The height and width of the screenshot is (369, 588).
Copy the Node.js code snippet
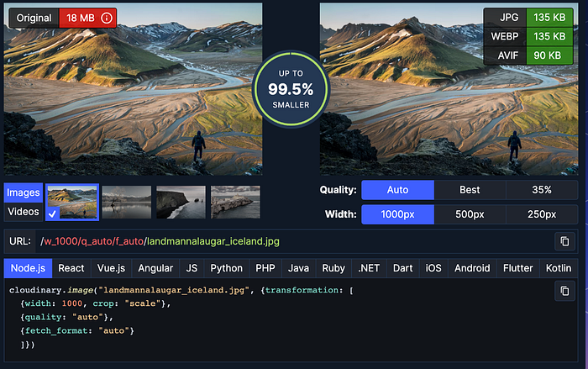(564, 293)
